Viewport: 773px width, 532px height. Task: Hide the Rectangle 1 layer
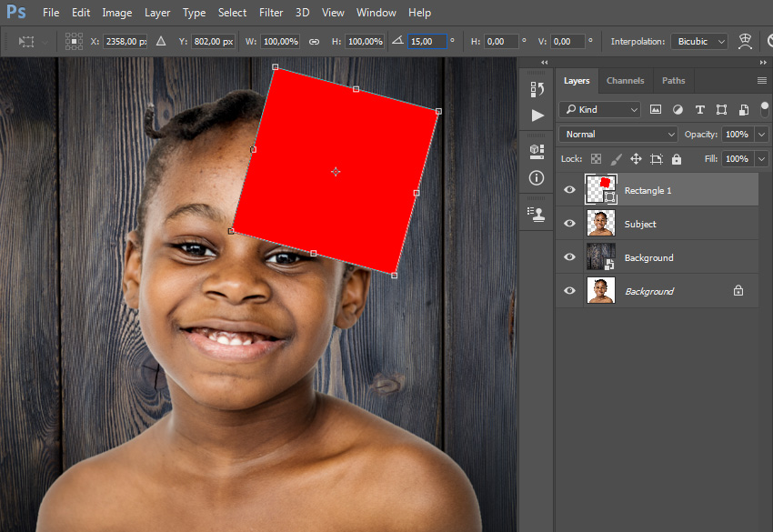tap(569, 190)
